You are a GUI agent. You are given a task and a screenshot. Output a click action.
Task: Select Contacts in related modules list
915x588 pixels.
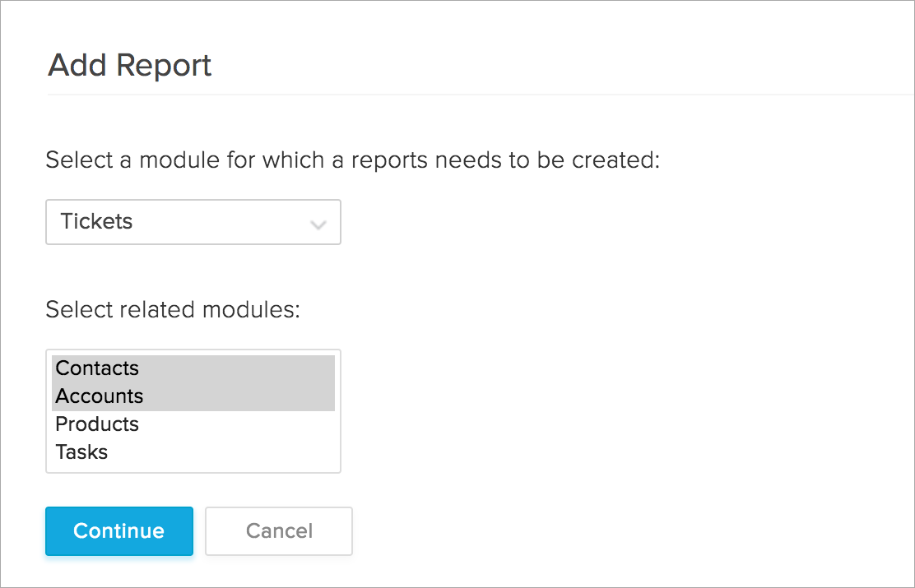click(x=97, y=368)
